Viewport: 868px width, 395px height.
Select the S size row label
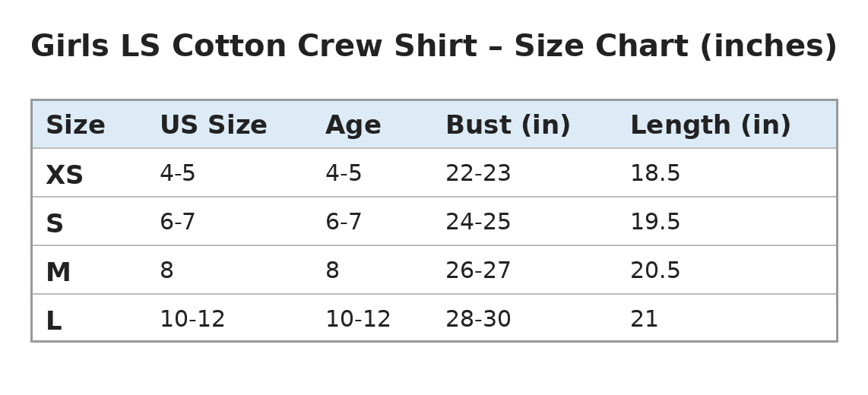click(54, 224)
